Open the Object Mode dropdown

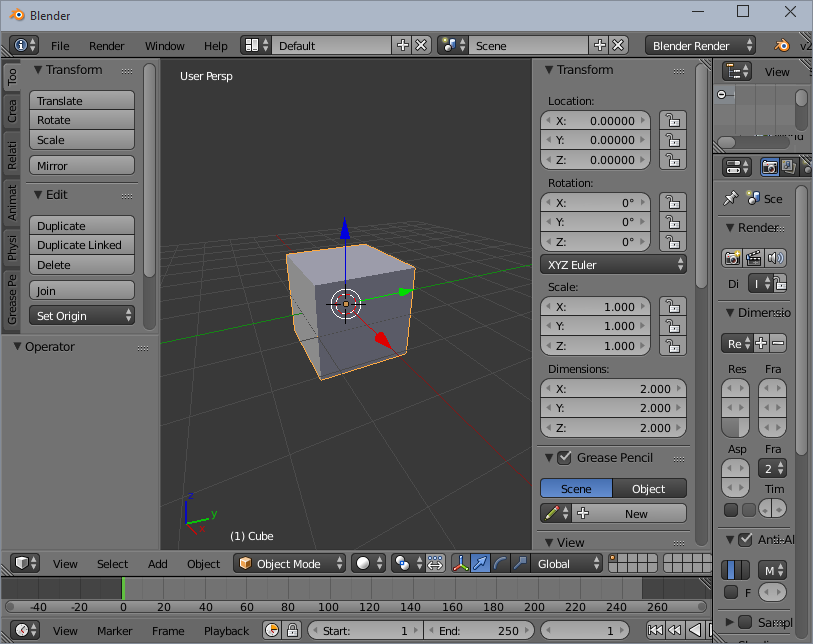point(289,563)
